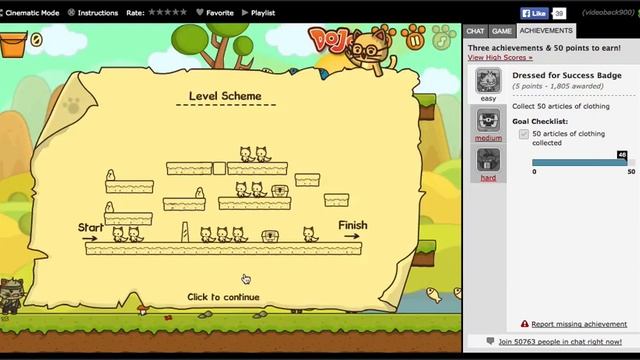Click the Start arrow label
640x360 pixels.
click(x=91, y=232)
